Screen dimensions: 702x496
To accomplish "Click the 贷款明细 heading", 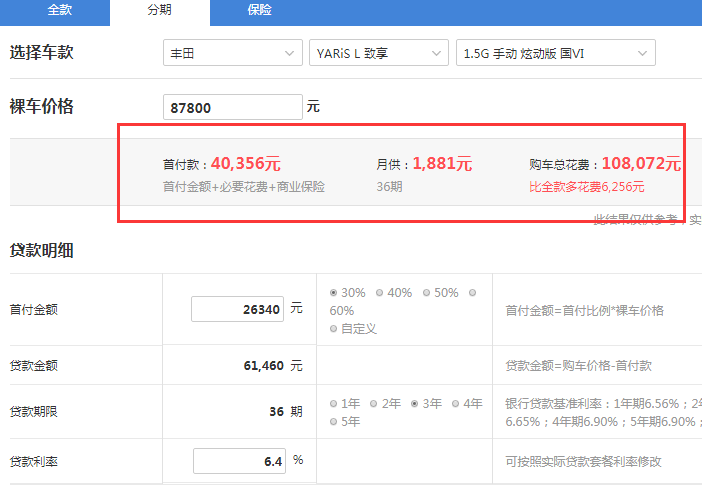I will click(x=42, y=251).
